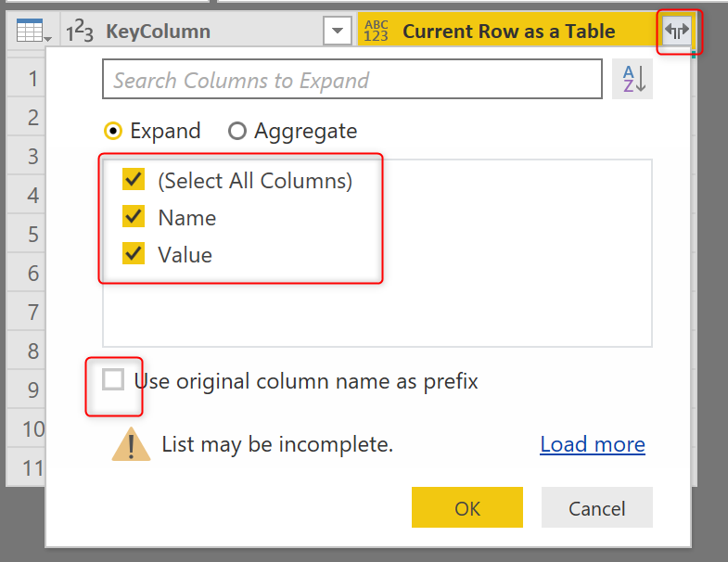This screenshot has height=562, width=728.
Task: Click the A-Z sort columns icon
Action: tap(632, 80)
